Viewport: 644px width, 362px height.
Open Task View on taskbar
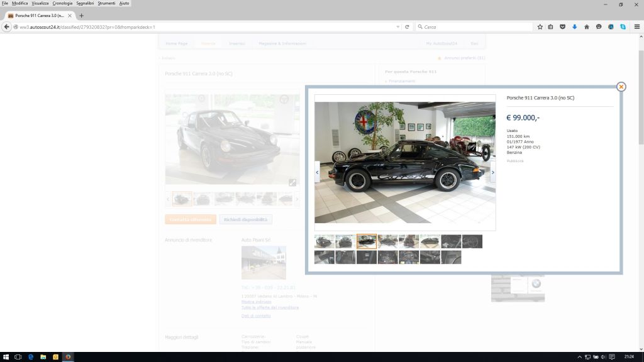(18, 357)
